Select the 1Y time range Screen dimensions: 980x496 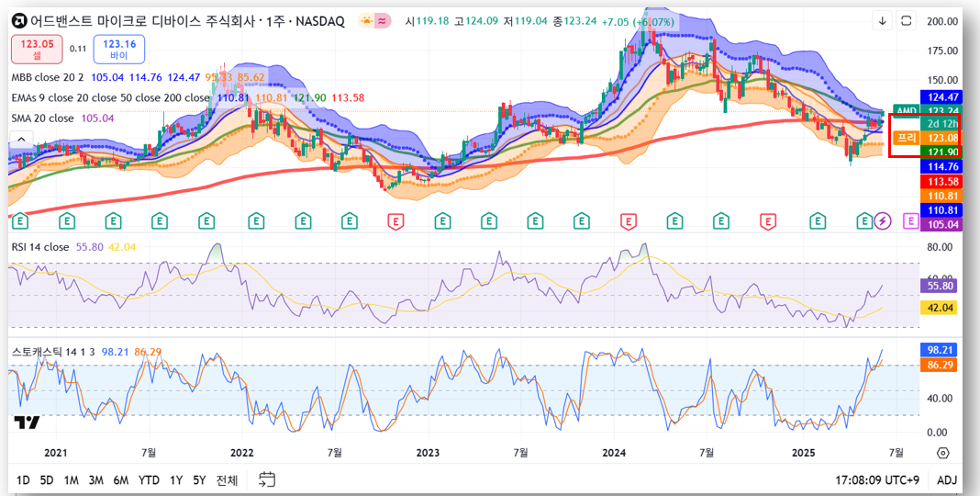[176, 480]
